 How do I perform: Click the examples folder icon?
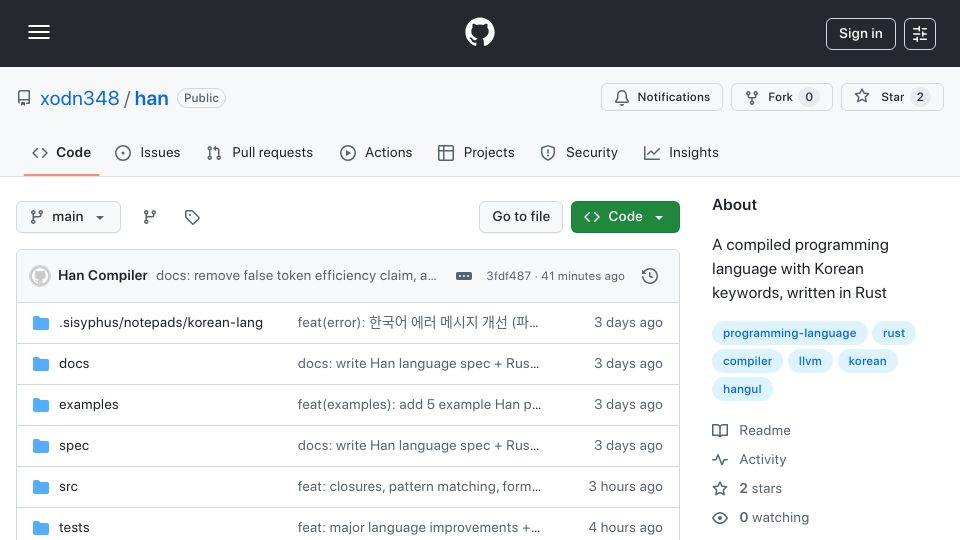(41, 405)
